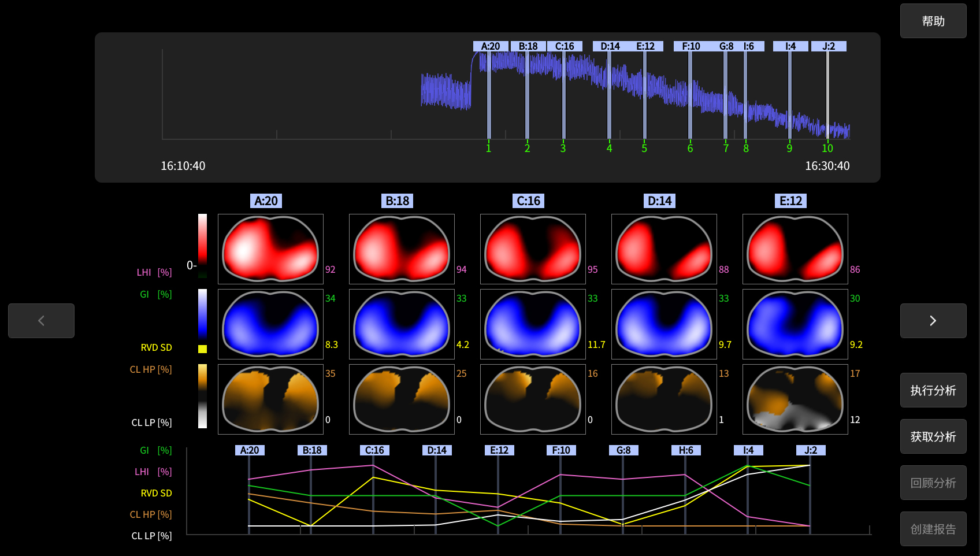The image size is (980, 556).
Task: Open the 帮助 help button
Action: pyautogui.click(x=933, y=21)
